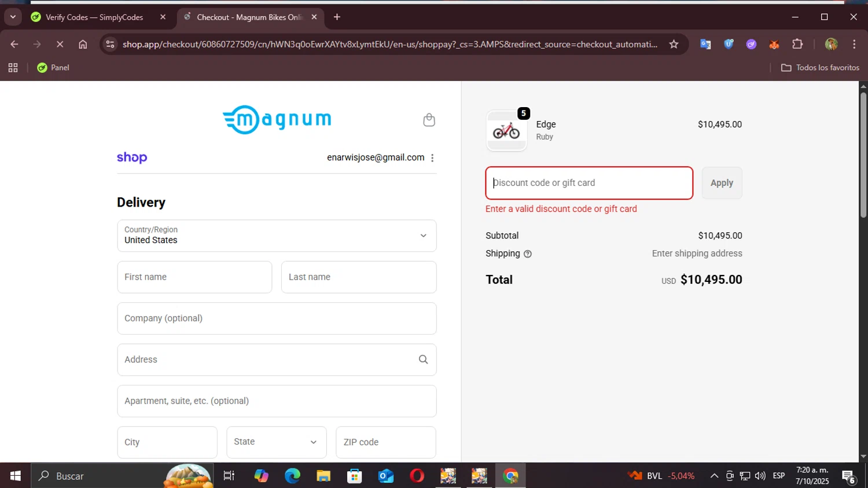Open the Panel bookmark
The height and width of the screenshot is (488, 868).
53,68
